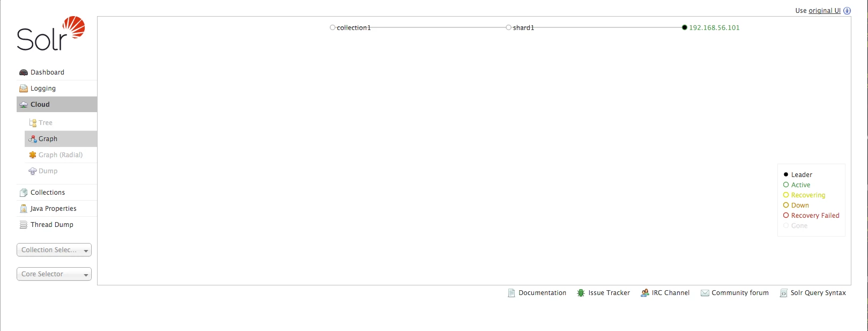Image resolution: width=868 pixels, height=331 pixels.
Task: Click the Graph nodes icon
Action: (x=33, y=139)
